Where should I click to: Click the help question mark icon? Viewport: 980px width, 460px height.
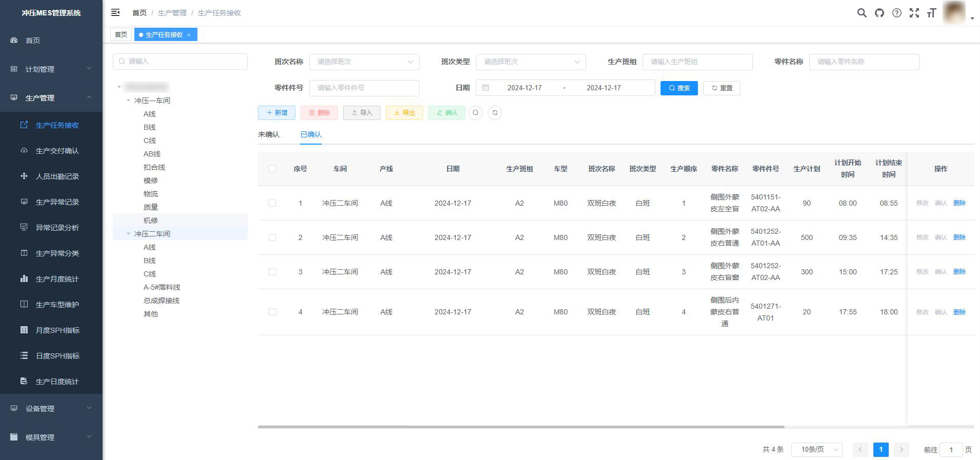(896, 13)
